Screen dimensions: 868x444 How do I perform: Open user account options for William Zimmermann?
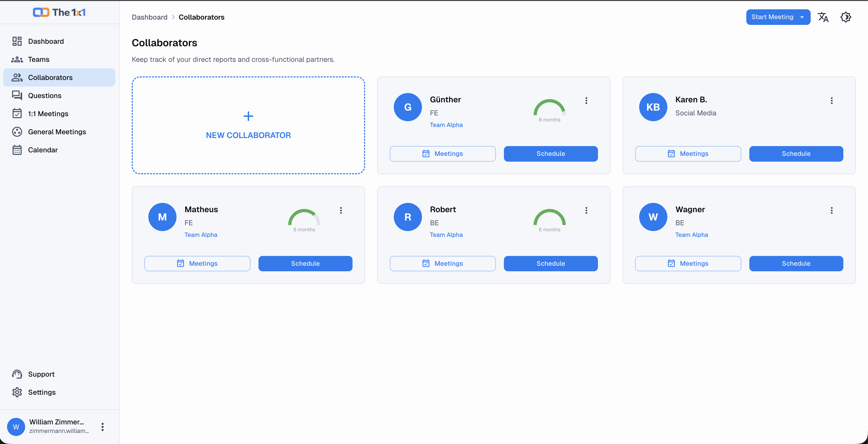coord(102,427)
